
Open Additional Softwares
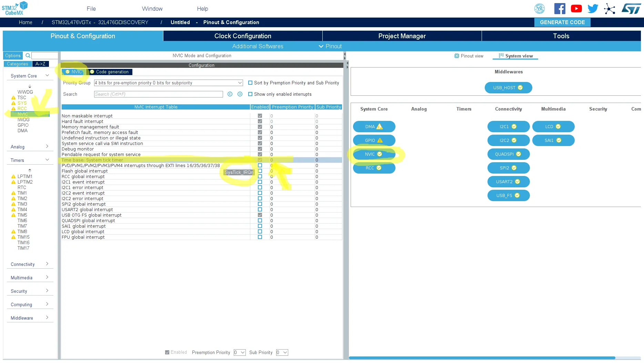258,46
